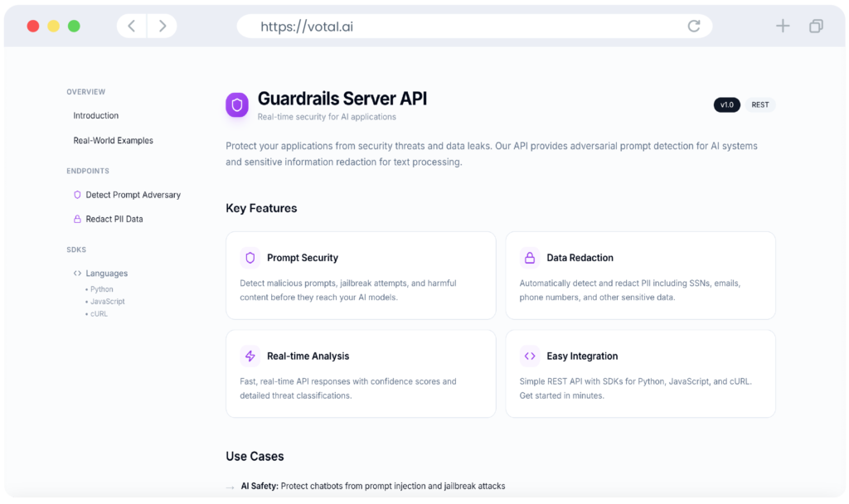Click the Easy Integration code brackets icon
This screenshot has width=849, height=504.
(528, 356)
